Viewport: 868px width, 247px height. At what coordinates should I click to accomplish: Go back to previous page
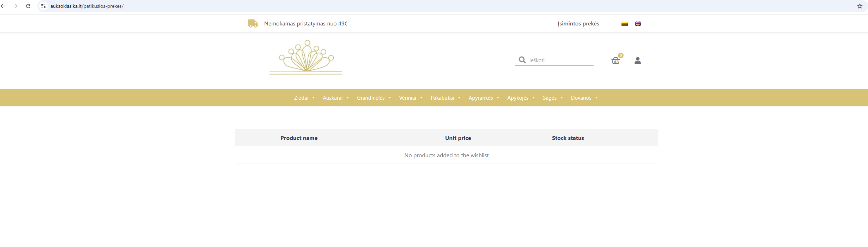click(3, 6)
